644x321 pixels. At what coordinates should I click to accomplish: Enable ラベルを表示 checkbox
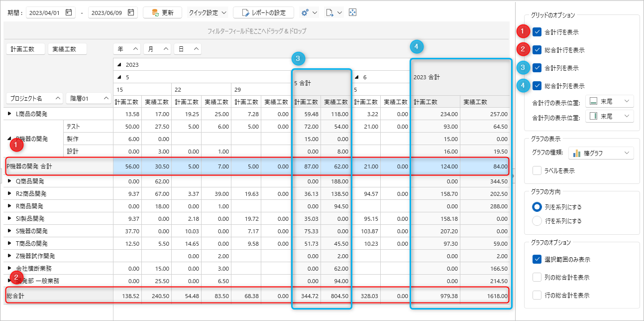tap(537, 171)
